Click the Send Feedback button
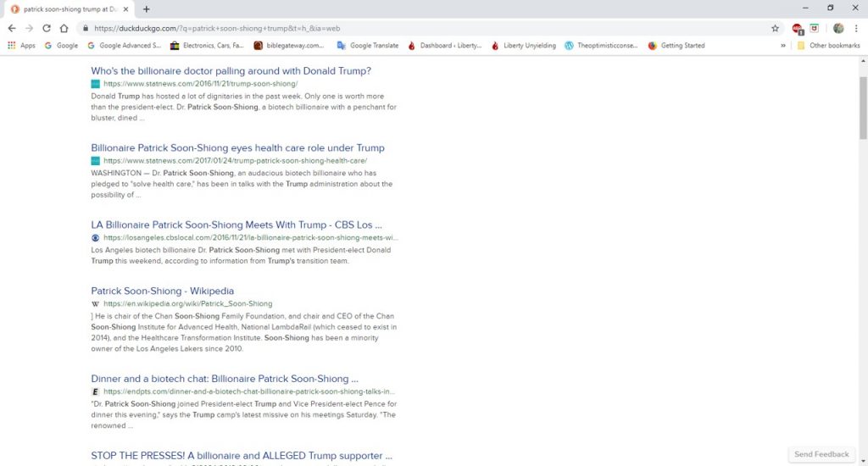The image size is (868, 466). (821, 454)
